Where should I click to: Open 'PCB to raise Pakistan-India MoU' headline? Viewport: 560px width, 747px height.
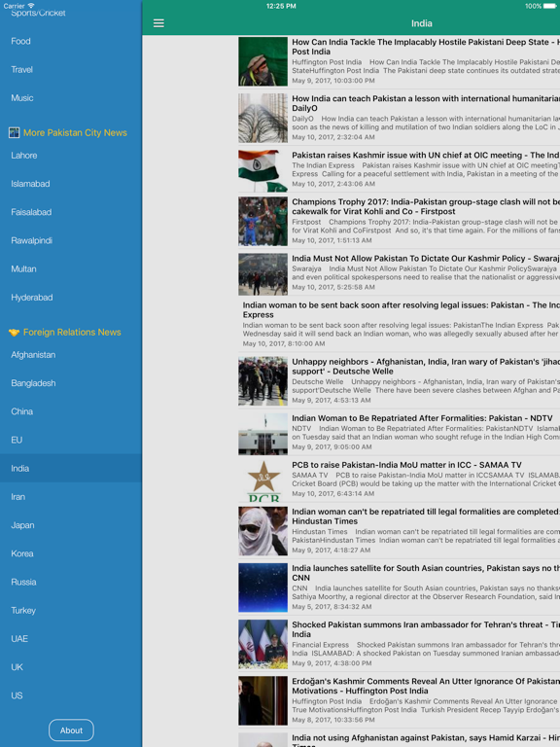[406, 465]
